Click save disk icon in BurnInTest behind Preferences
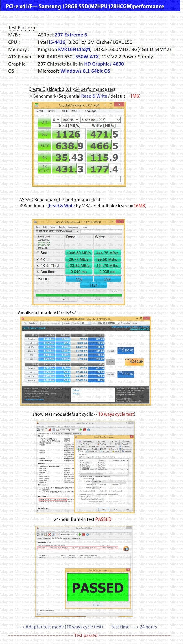The height and width of the screenshot is (644, 183). tap(39, 430)
